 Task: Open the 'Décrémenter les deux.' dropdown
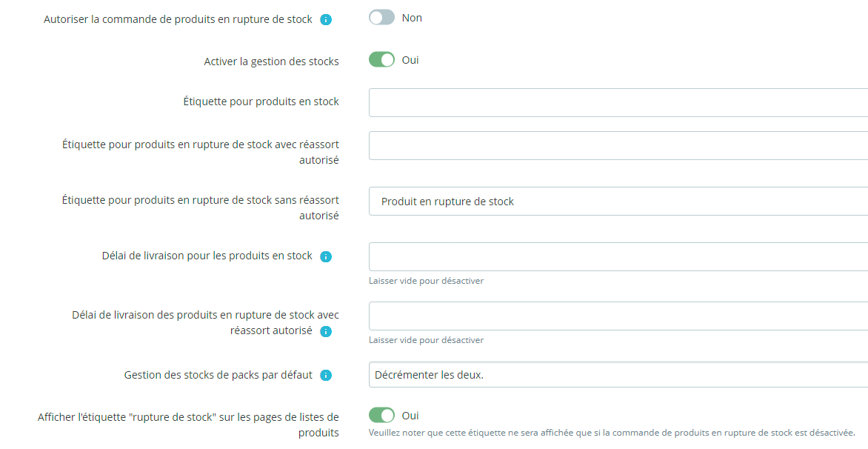pyautogui.click(x=618, y=375)
